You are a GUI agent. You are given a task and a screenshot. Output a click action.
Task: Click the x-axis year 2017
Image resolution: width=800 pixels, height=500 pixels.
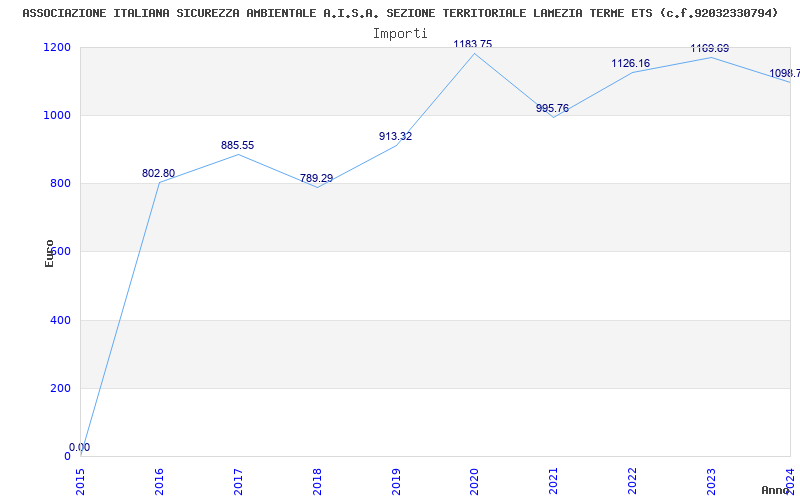[x=238, y=481]
